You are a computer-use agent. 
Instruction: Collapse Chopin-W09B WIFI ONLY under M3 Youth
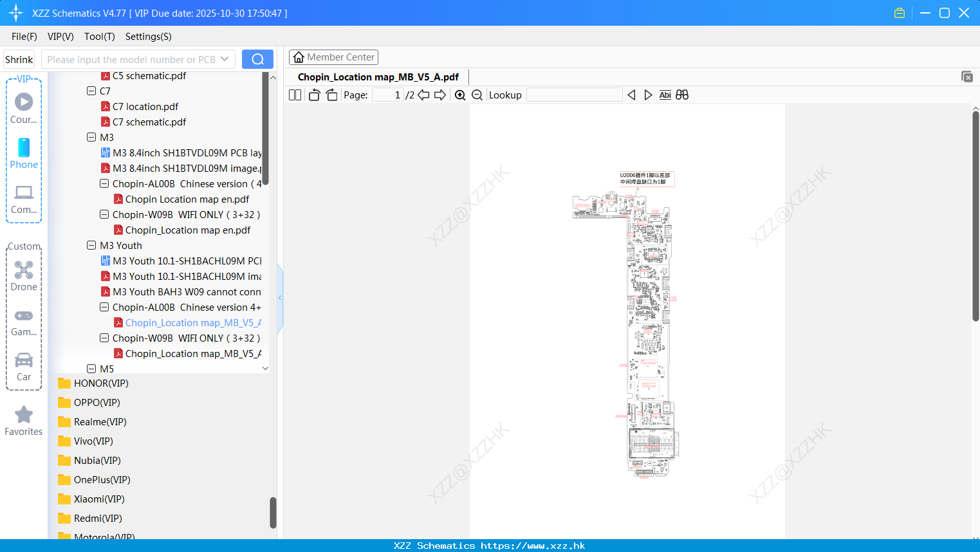tap(104, 338)
